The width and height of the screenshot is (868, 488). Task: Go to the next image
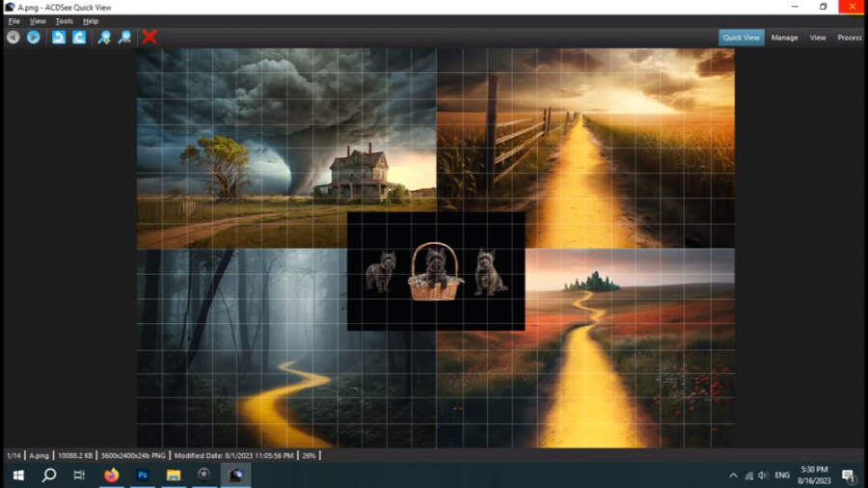pos(33,37)
